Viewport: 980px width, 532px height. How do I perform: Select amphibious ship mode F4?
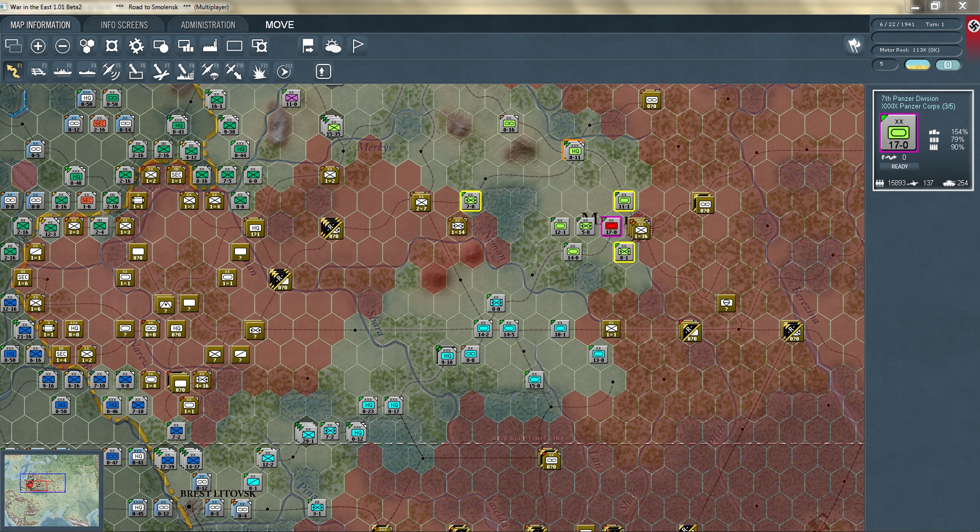[88, 71]
